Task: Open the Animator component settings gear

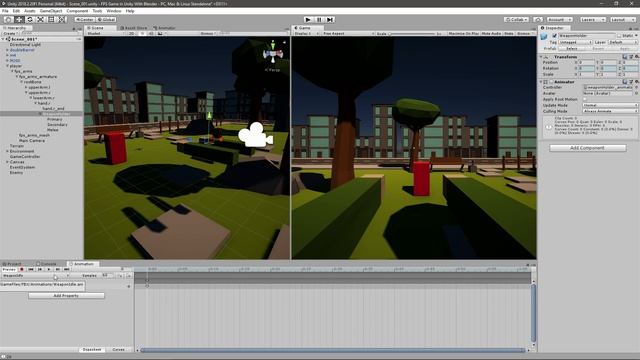Action: pyautogui.click(x=636, y=82)
